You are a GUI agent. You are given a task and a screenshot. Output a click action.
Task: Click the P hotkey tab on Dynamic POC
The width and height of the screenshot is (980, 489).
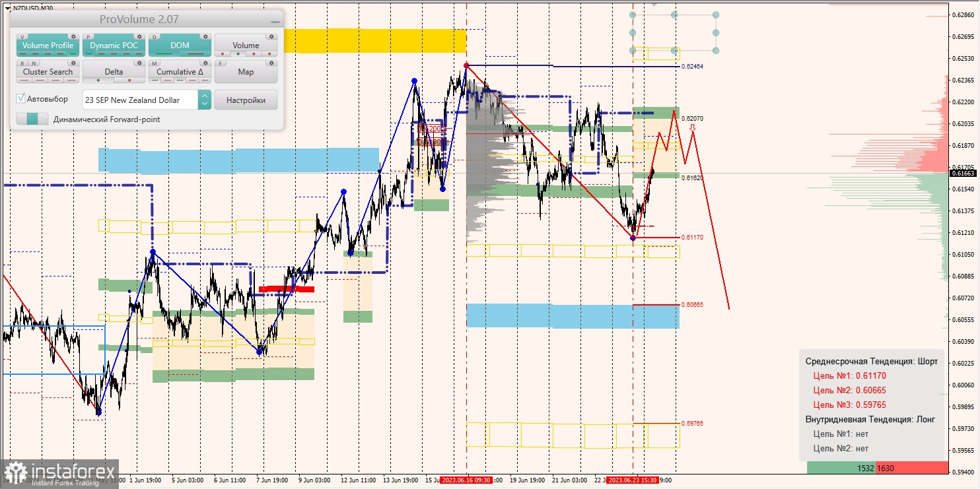click(89, 37)
